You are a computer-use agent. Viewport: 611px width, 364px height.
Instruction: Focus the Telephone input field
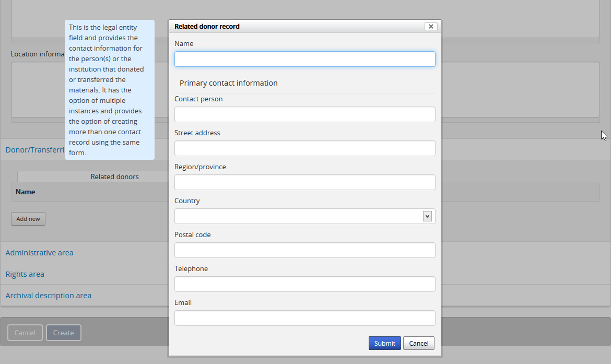[x=304, y=284]
